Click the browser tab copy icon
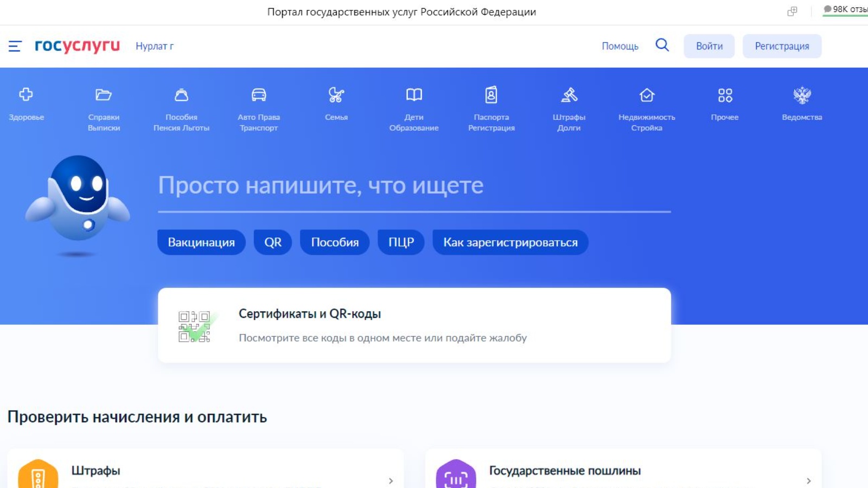868x488 pixels. (x=792, y=11)
